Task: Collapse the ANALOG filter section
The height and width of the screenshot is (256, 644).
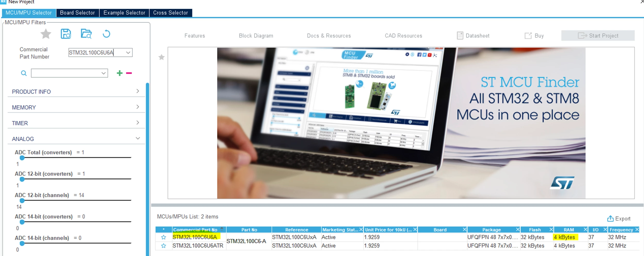Action: tap(76, 139)
